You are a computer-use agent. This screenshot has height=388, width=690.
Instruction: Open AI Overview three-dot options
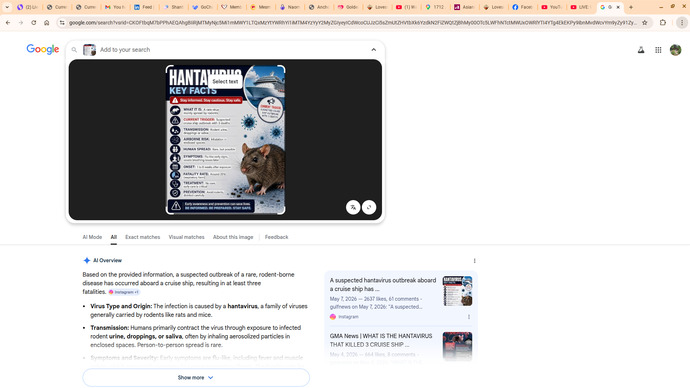coord(474,261)
